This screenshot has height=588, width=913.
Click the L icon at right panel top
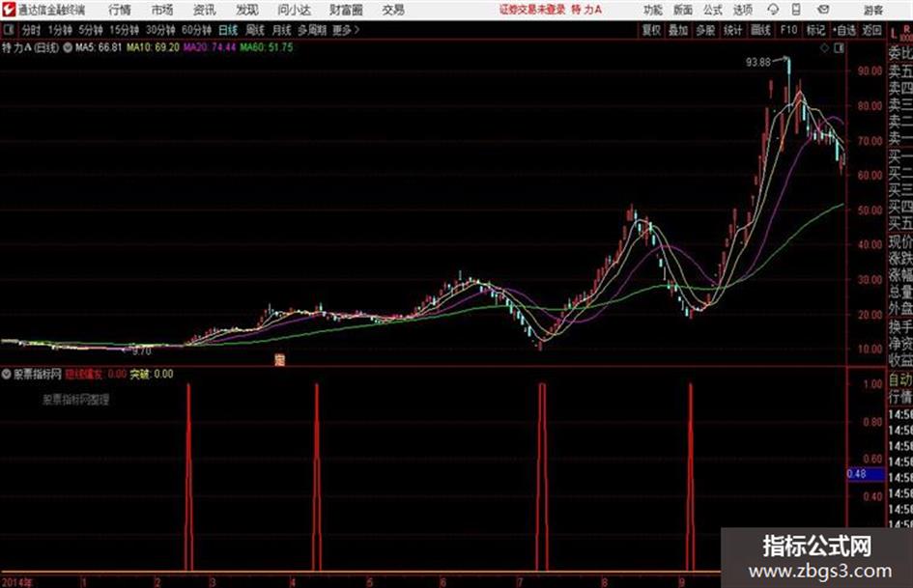[894, 33]
